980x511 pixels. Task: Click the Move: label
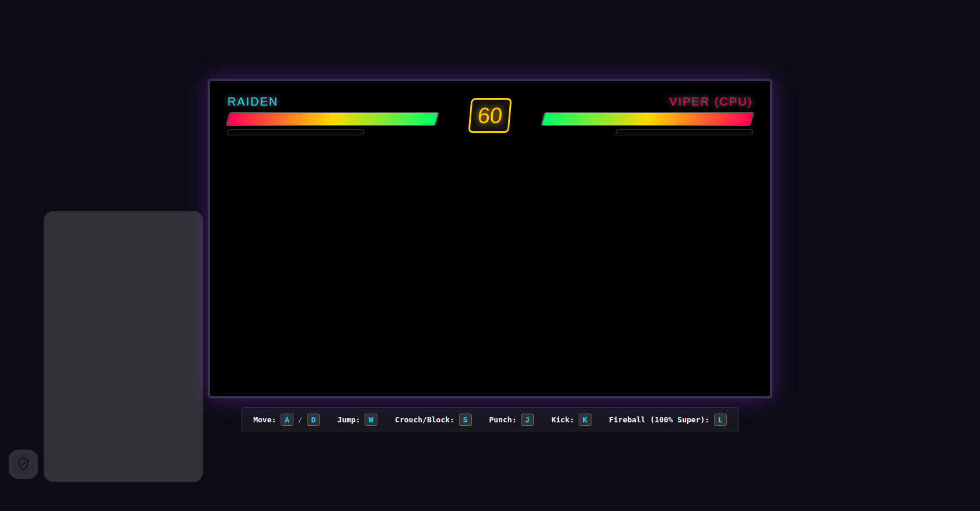264,420
